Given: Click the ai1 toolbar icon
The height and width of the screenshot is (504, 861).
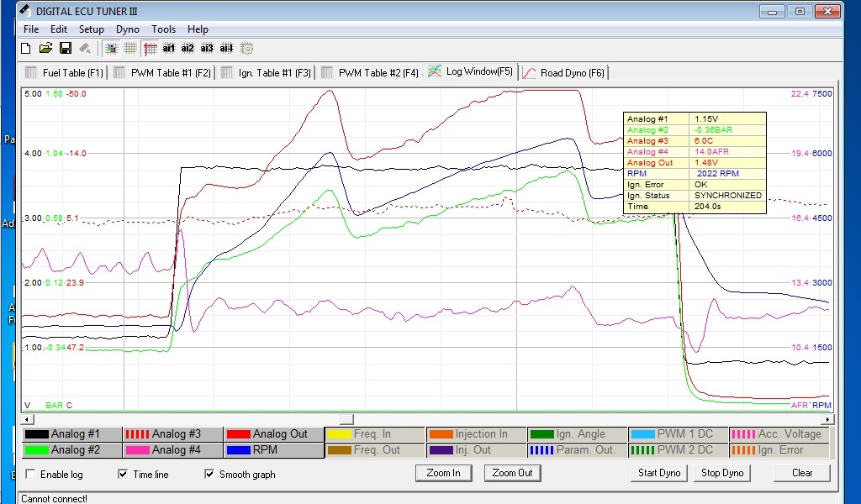Looking at the screenshot, I should (169, 49).
